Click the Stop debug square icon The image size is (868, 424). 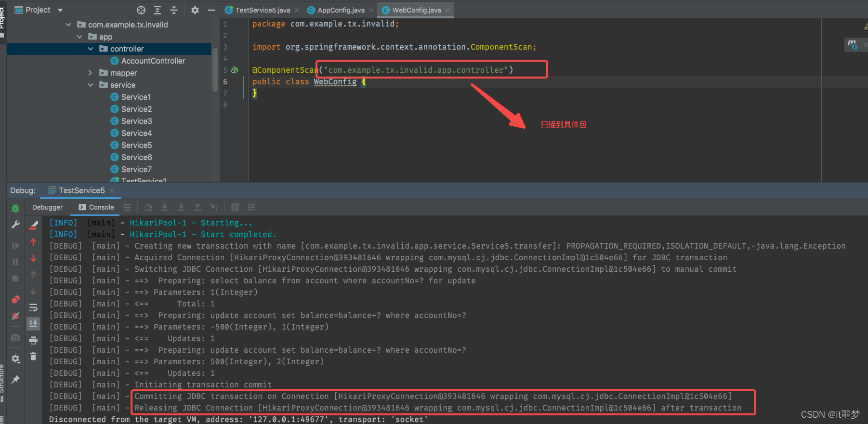pyautogui.click(x=15, y=278)
